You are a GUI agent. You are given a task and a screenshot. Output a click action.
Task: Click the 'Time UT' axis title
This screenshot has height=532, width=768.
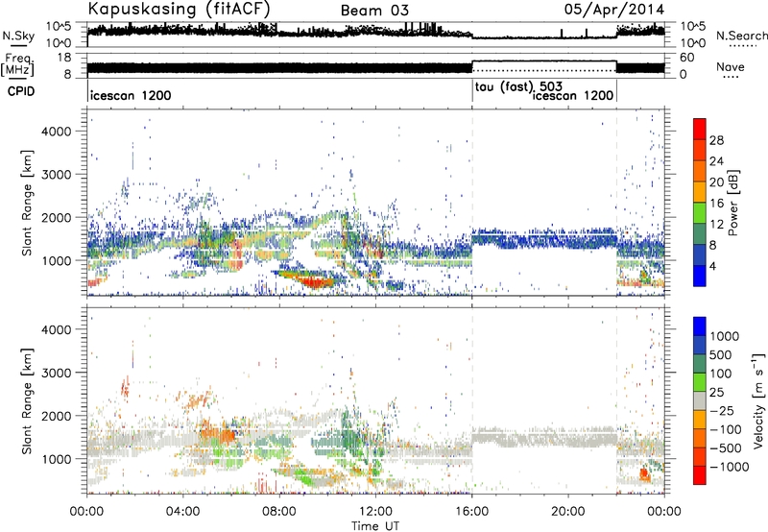tap(375, 526)
